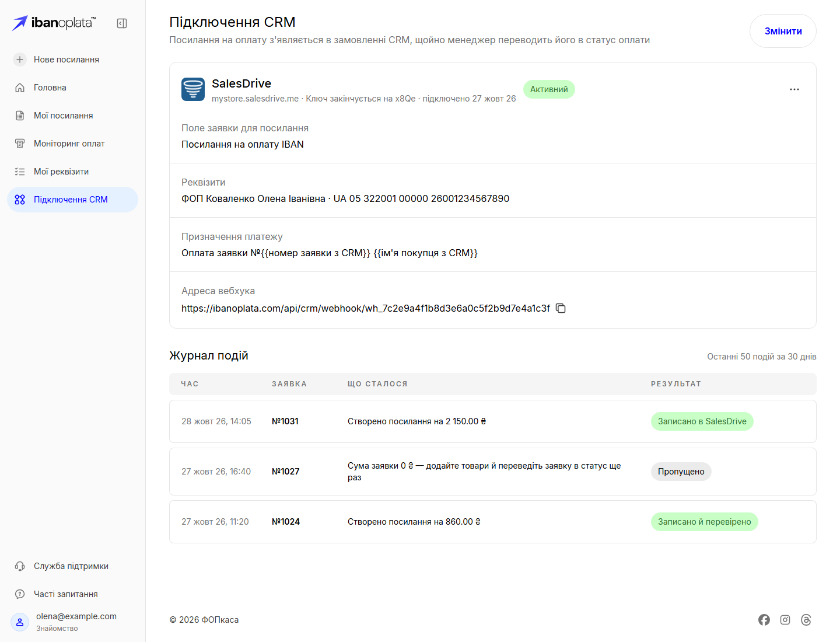Click the SalesDrive logo icon

coord(193,89)
